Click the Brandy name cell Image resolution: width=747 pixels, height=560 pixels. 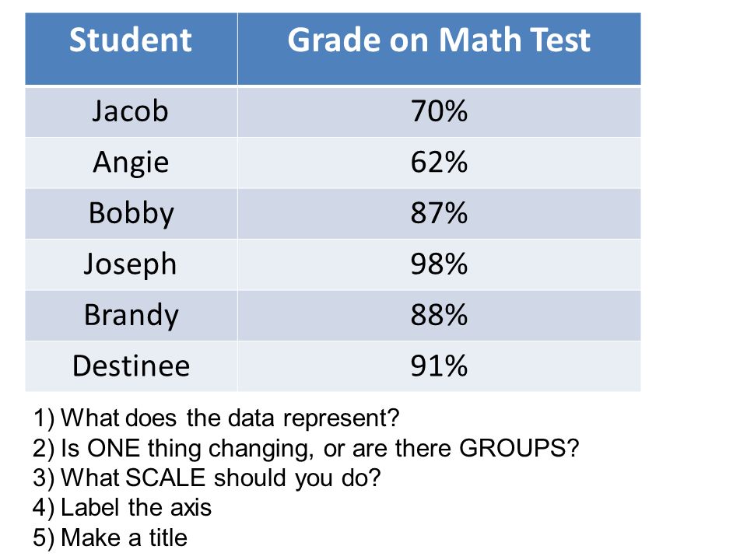tap(131, 316)
